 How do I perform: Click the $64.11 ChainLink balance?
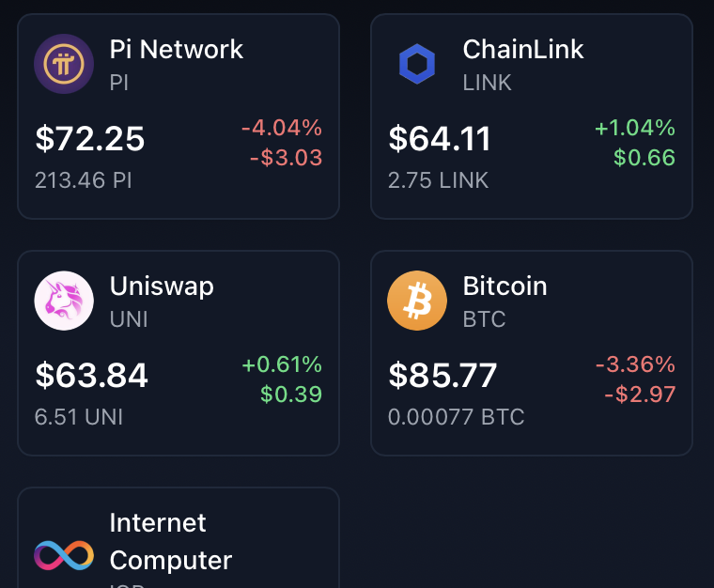[440, 138]
